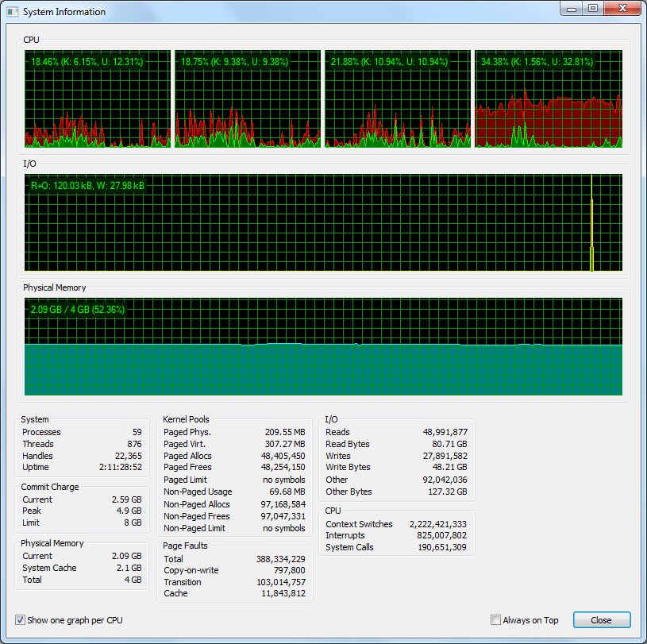The width and height of the screenshot is (647, 644).
Task: Click Write Bytes value 48.21 GB
Action: (450, 467)
